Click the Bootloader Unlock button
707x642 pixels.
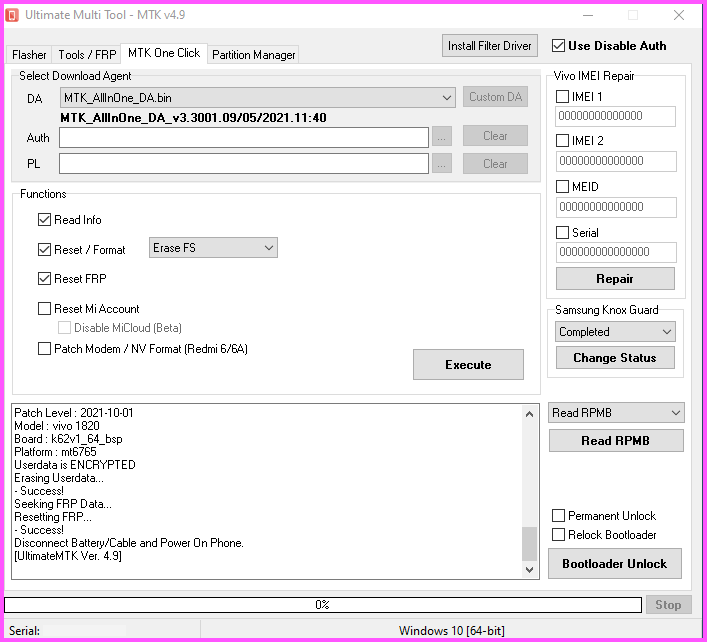click(615, 564)
